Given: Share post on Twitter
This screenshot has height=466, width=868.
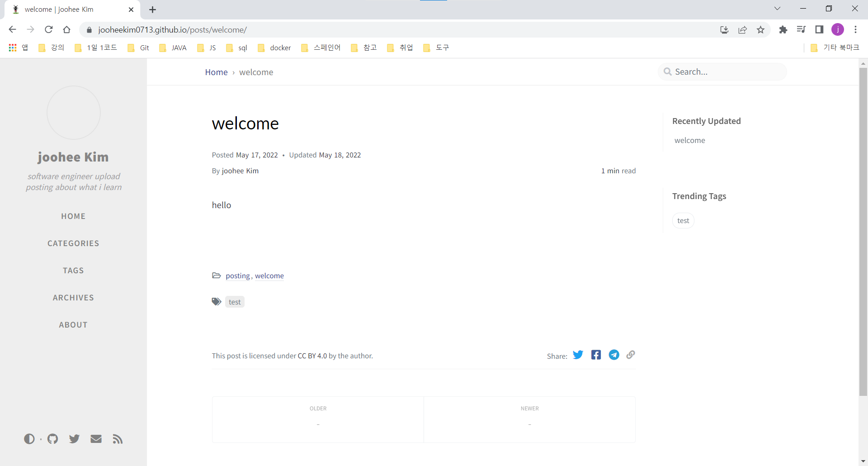Looking at the screenshot, I should point(578,355).
